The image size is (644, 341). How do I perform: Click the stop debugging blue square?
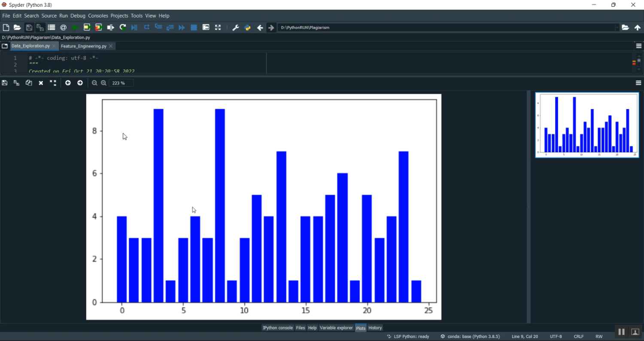click(x=194, y=27)
